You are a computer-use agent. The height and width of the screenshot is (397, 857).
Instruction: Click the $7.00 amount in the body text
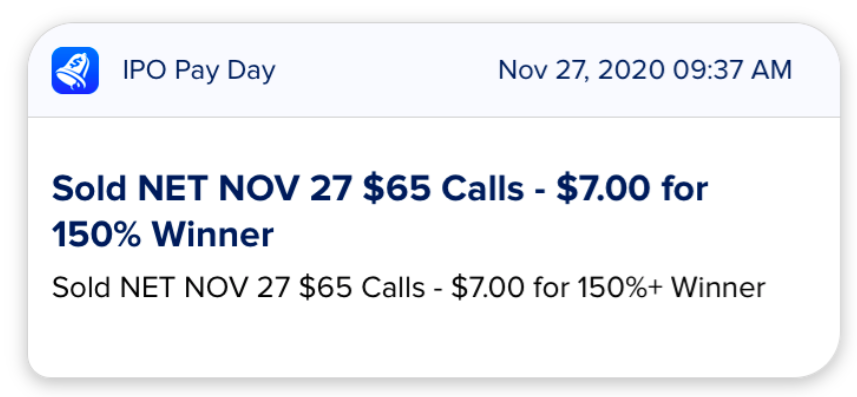point(488,288)
